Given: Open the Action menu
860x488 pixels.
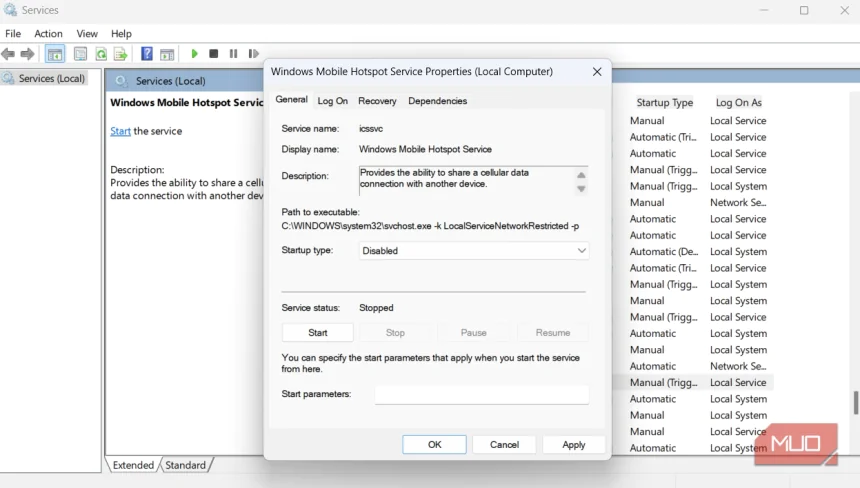Looking at the screenshot, I should [x=48, y=34].
